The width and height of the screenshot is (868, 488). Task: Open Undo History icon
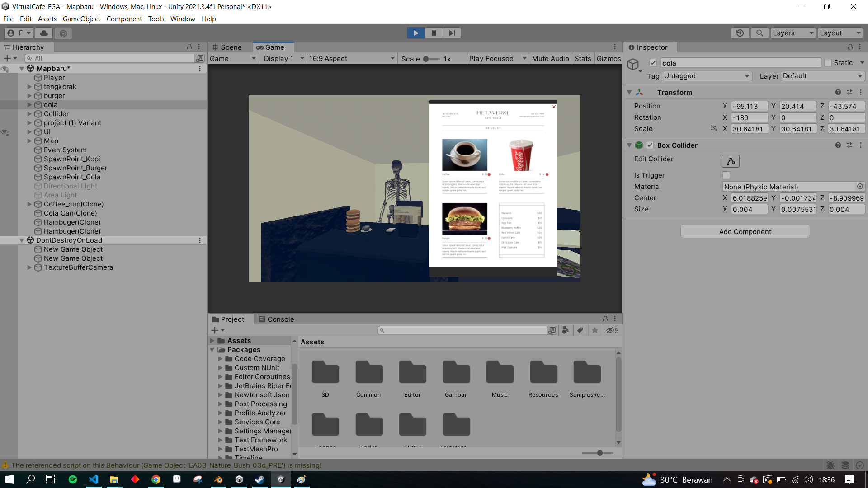click(x=740, y=33)
